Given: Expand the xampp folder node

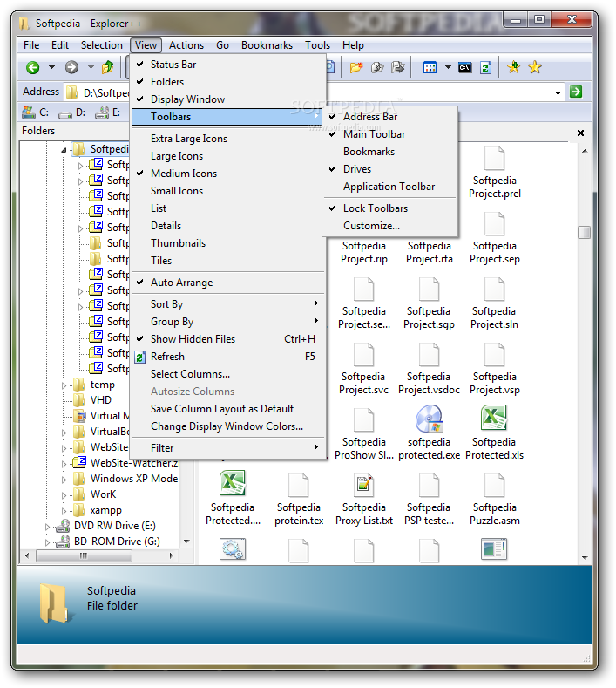Looking at the screenshot, I should pos(64,511).
